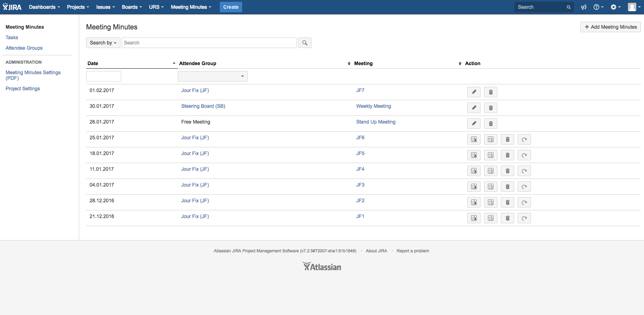Open the Meeting Minutes top menu

click(x=191, y=7)
